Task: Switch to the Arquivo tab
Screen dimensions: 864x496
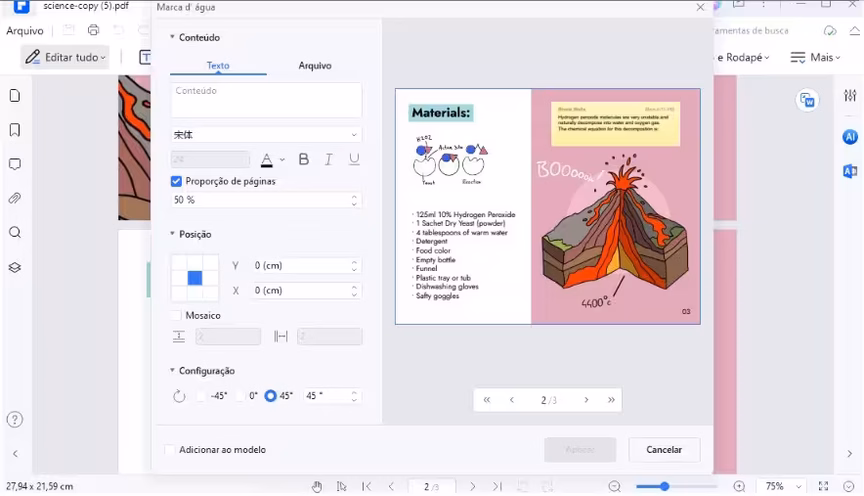Action: (x=315, y=66)
